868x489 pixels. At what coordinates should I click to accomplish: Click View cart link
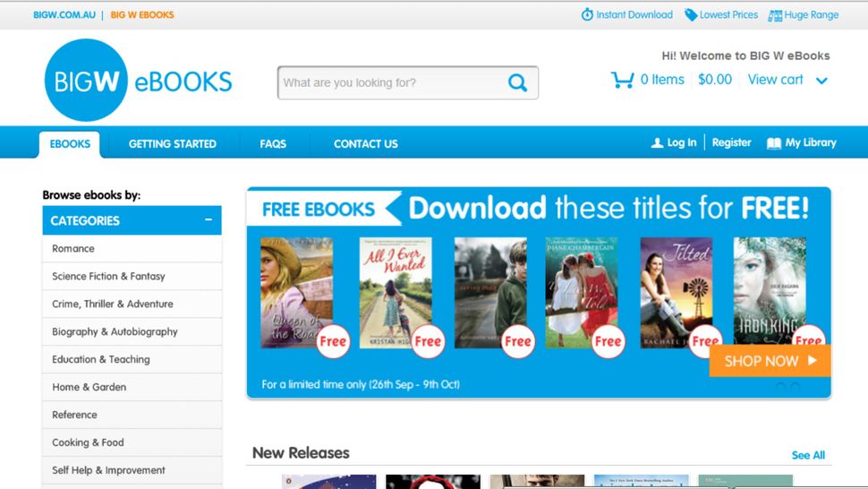click(775, 80)
